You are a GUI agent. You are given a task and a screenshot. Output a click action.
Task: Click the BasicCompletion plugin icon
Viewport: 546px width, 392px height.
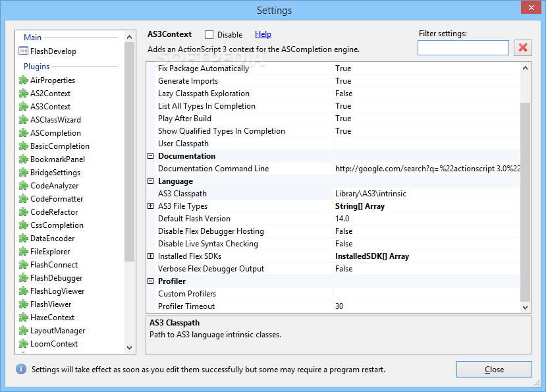tap(23, 146)
